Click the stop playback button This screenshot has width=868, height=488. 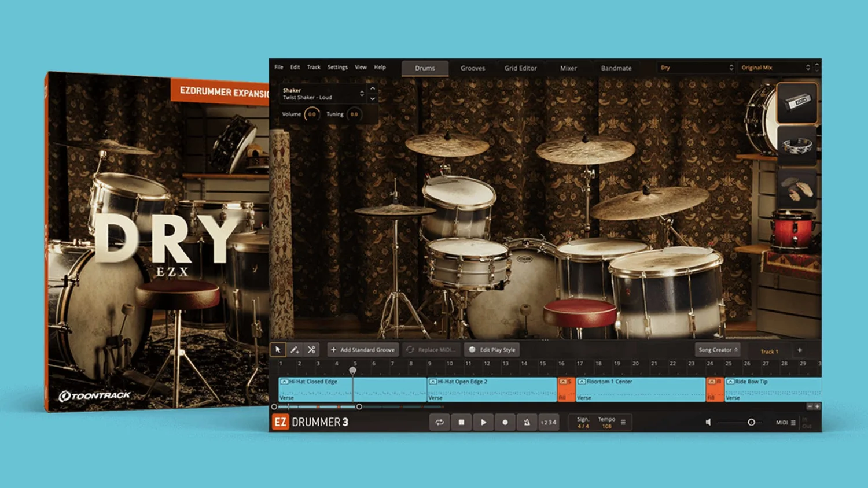[461, 423]
